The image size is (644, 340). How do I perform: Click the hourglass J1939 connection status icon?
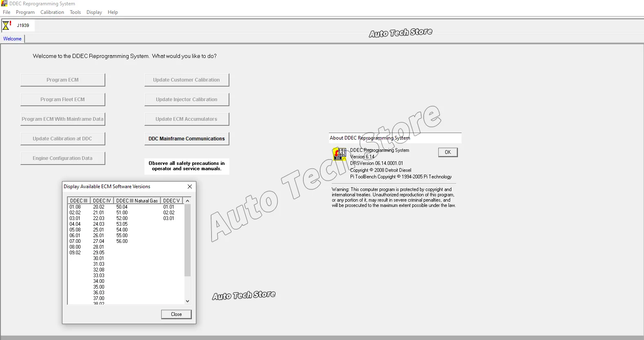(x=7, y=25)
